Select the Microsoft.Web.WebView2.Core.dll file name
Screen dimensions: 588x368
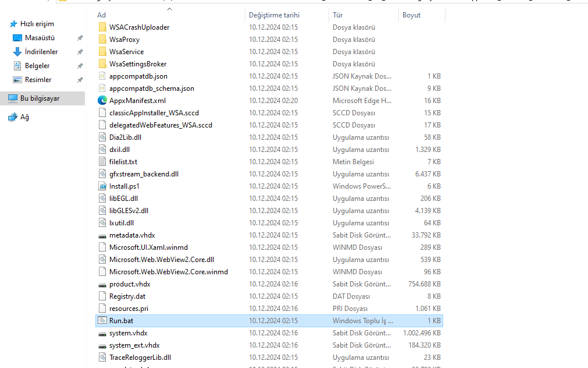click(x=162, y=260)
